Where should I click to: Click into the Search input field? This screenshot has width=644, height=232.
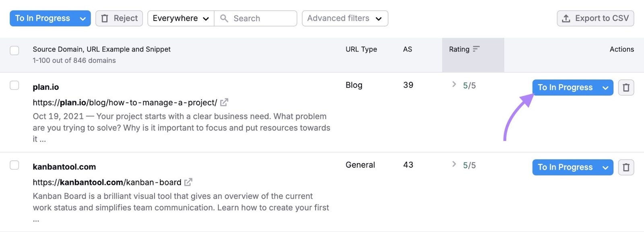click(262, 18)
